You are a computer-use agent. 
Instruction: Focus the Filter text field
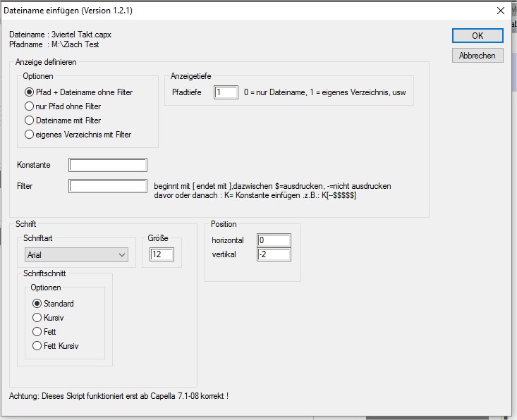(108, 186)
